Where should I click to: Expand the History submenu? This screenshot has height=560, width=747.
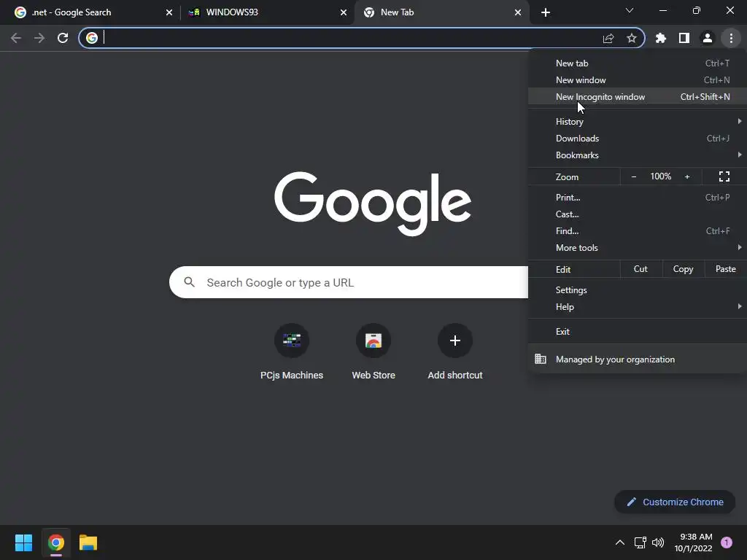638,122
